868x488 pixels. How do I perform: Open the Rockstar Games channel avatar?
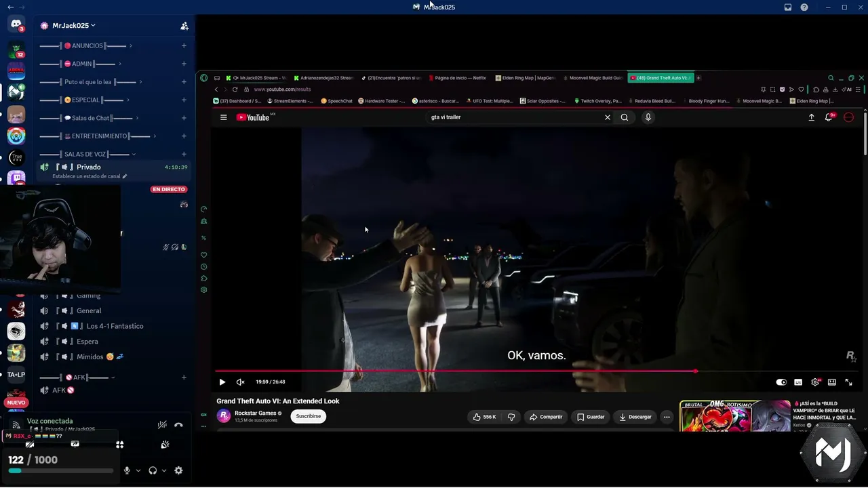[224, 416]
